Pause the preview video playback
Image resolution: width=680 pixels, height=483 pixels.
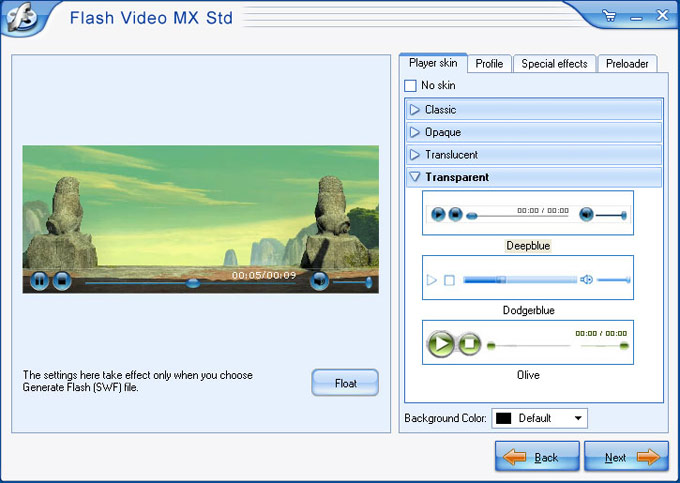point(39,281)
